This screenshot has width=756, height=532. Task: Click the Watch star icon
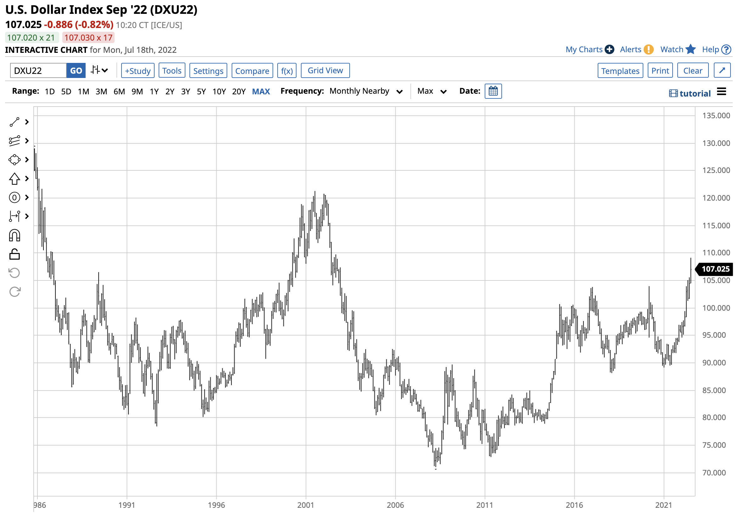tap(690, 49)
